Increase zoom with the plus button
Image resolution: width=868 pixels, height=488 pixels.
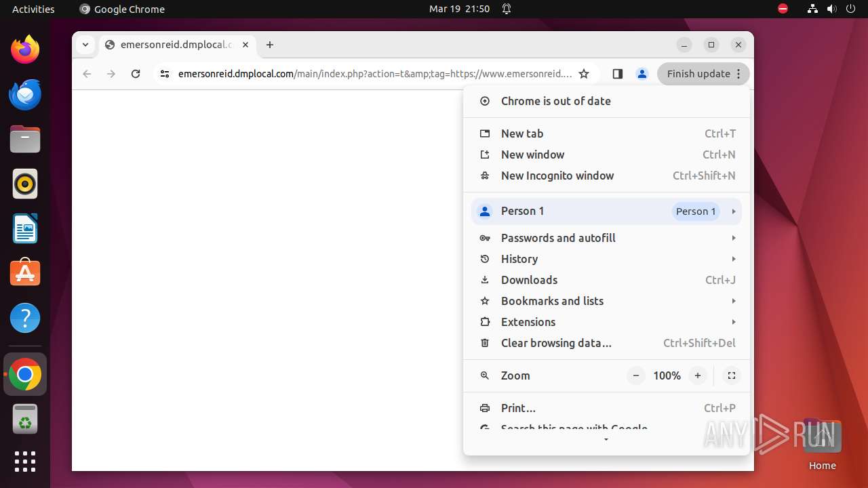tap(697, 375)
